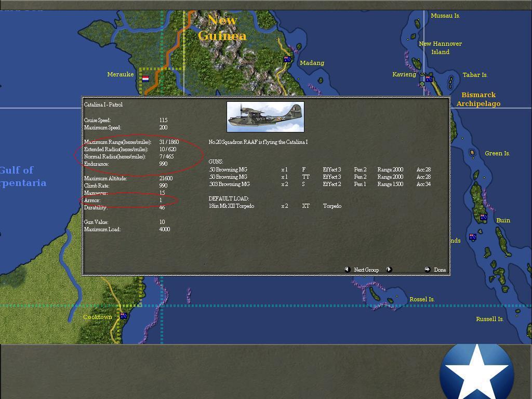
Task: Click the Bismarck Archipelago label
Action: click(x=478, y=99)
